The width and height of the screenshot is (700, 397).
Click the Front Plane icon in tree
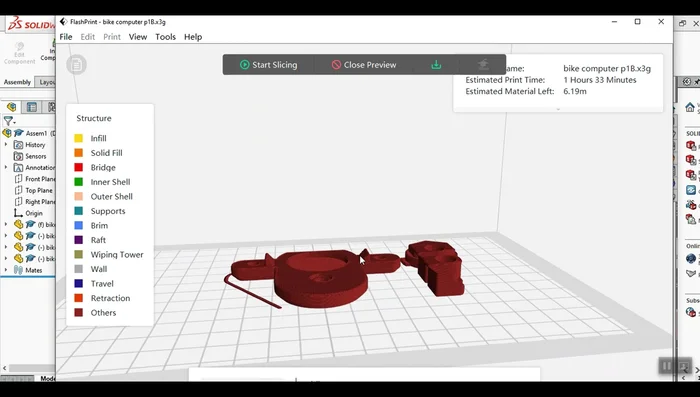coord(18,179)
